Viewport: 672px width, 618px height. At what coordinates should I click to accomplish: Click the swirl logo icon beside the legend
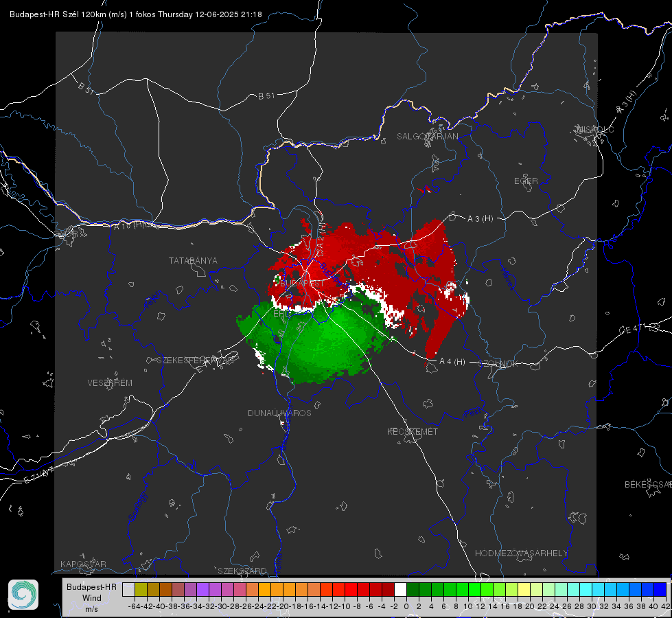(23, 595)
